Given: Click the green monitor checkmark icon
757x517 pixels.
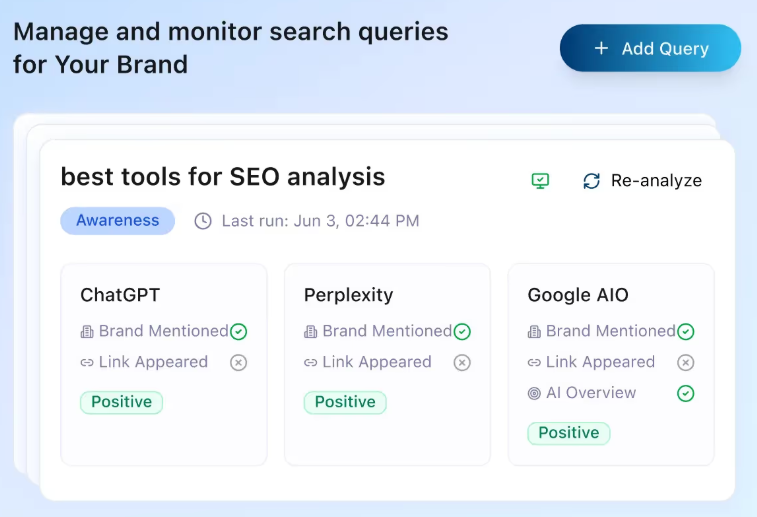Looking at the screenshot, I should pos(540,181).
